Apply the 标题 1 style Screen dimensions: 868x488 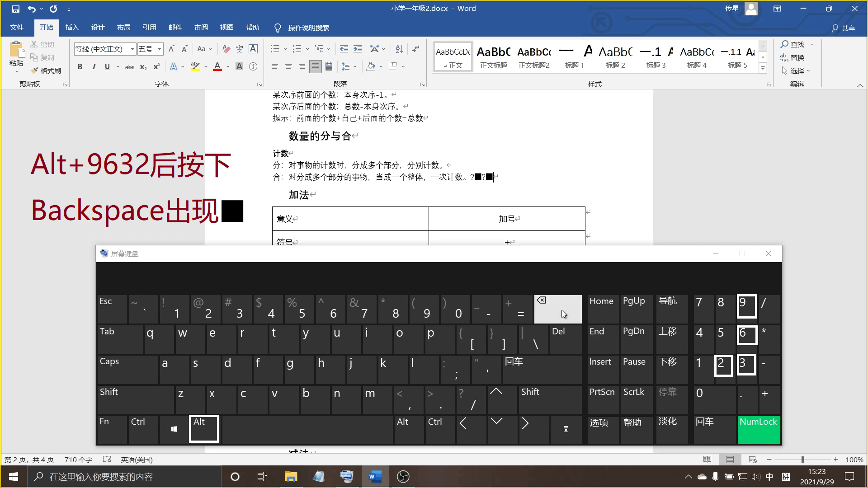[x=574, y=56]
